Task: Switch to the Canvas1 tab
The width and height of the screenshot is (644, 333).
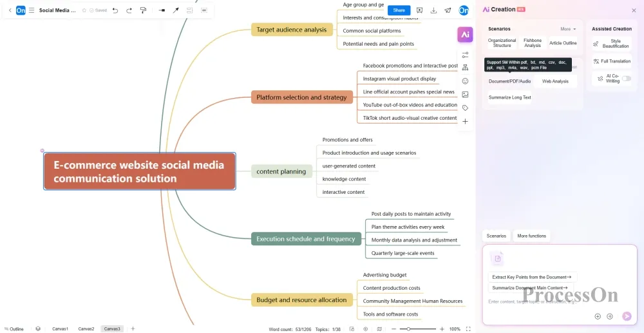Action: click(x=60, y=328)
